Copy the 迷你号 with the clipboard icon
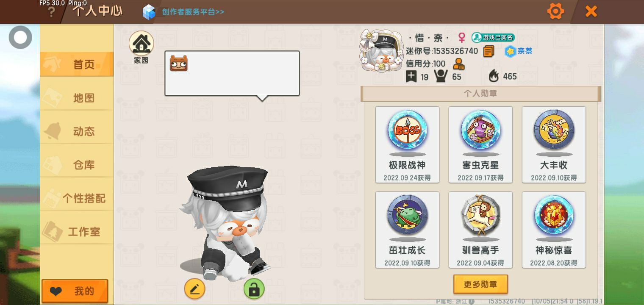This screenshot has width=644, height=305. [x=489, y=51]
